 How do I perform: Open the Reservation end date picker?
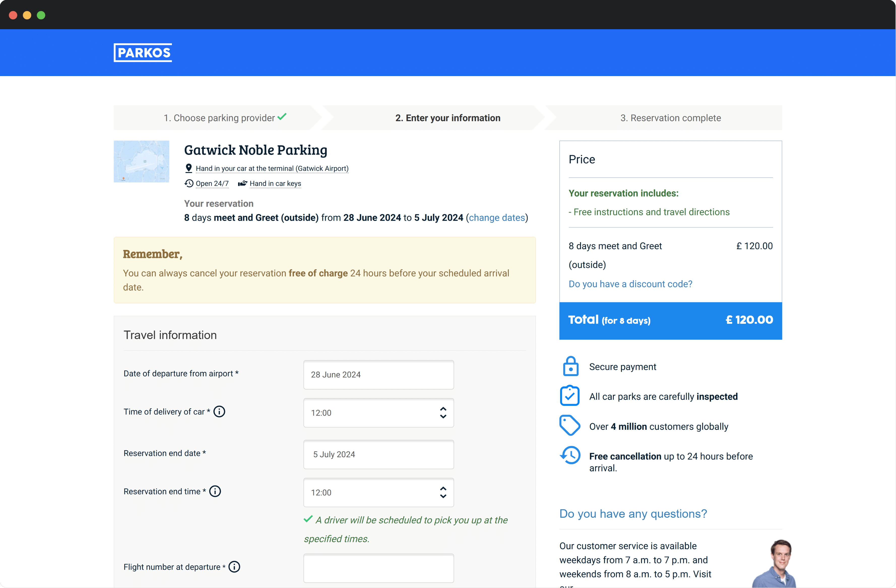[378, 454]
